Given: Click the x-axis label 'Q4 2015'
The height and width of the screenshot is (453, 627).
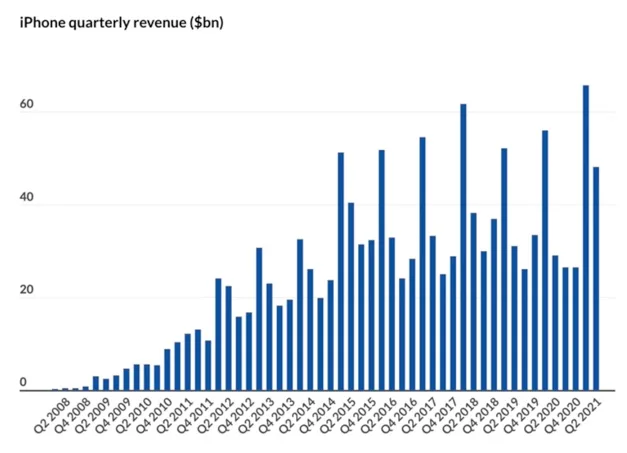Looking at the screenshot, I should pyautogui.click(x=359, y=416).
